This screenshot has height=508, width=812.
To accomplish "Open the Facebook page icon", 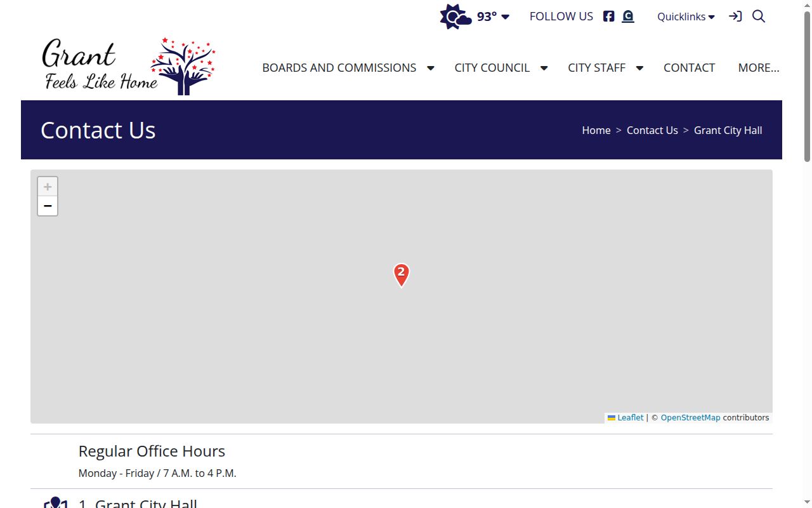I will 608,17.
